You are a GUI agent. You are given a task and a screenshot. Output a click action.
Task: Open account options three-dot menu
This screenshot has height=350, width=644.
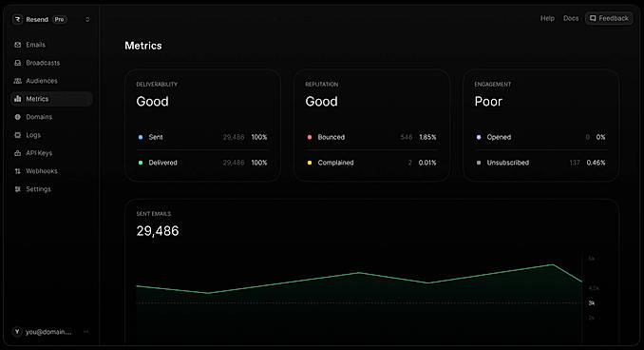(85, 332)
